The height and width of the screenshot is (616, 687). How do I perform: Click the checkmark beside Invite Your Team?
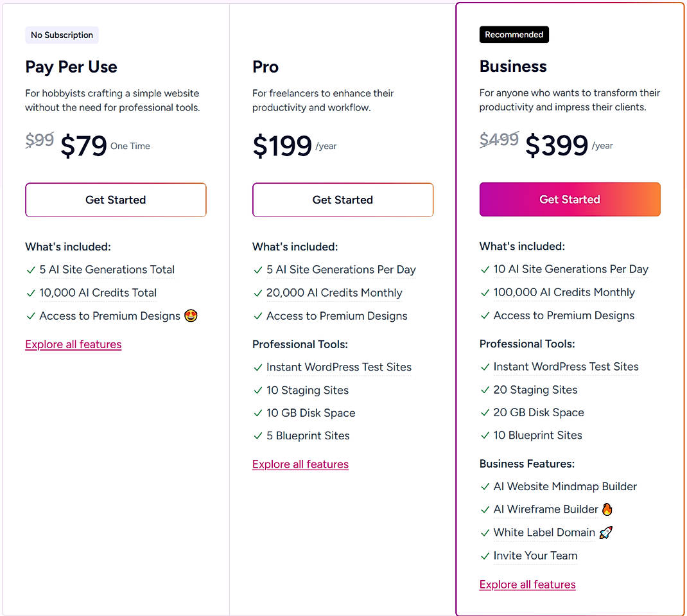485,556
